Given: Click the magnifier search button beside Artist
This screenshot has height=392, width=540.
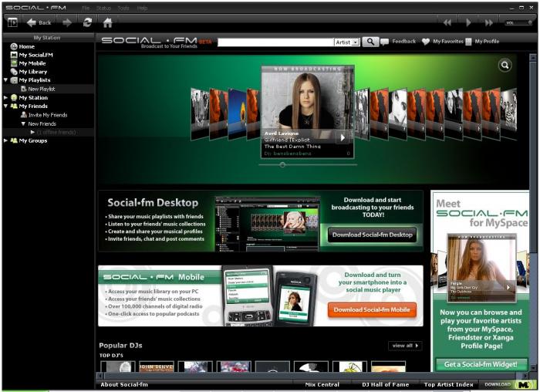Looking at the screenshot, I should [370, 42].
